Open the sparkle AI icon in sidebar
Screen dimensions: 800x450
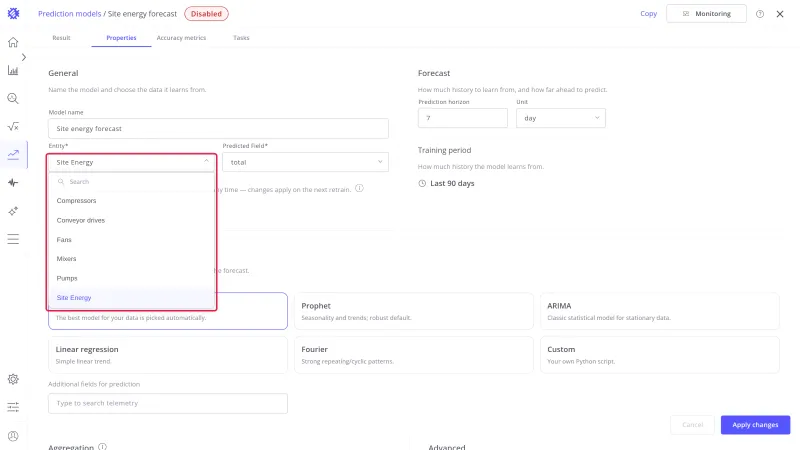(x=13, y=211)
